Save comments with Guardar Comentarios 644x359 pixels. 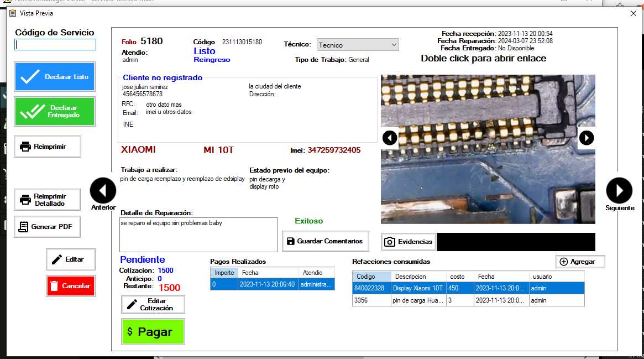[325, 241]
